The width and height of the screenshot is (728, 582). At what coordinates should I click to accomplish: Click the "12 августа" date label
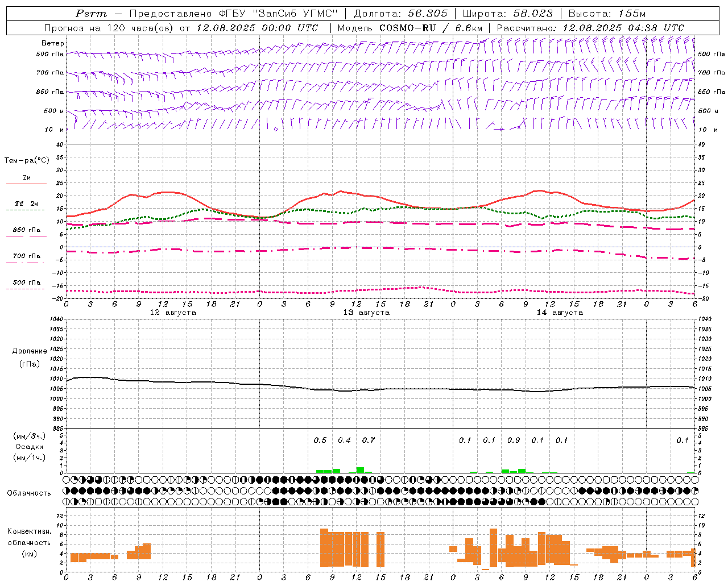click(x=173, y=313)
